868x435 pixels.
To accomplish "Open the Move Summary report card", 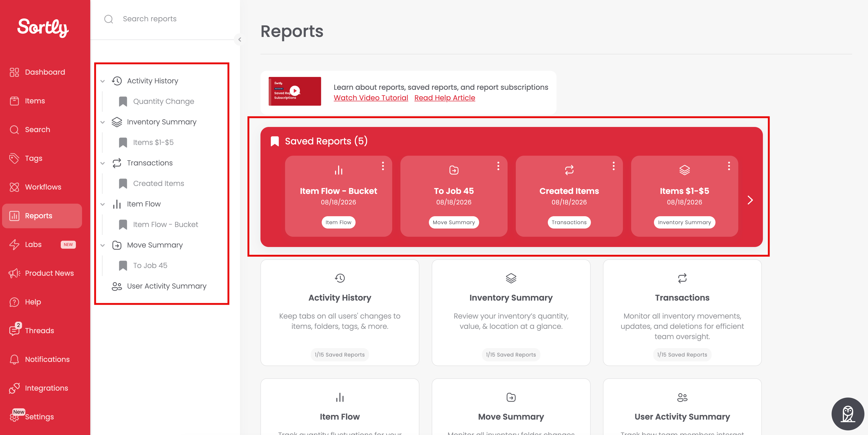I will click(511, 407).
